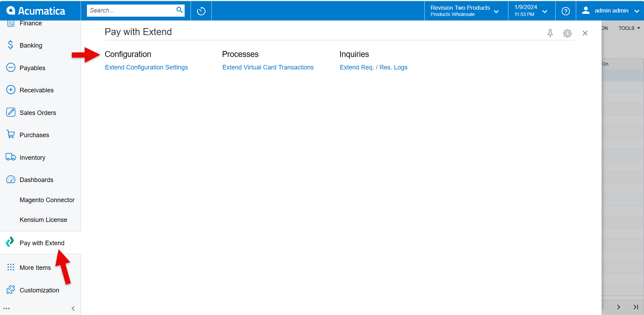Open the Banking module icon in sidebar
Screen dimensions: 644x315
click(x=10, y=45)
